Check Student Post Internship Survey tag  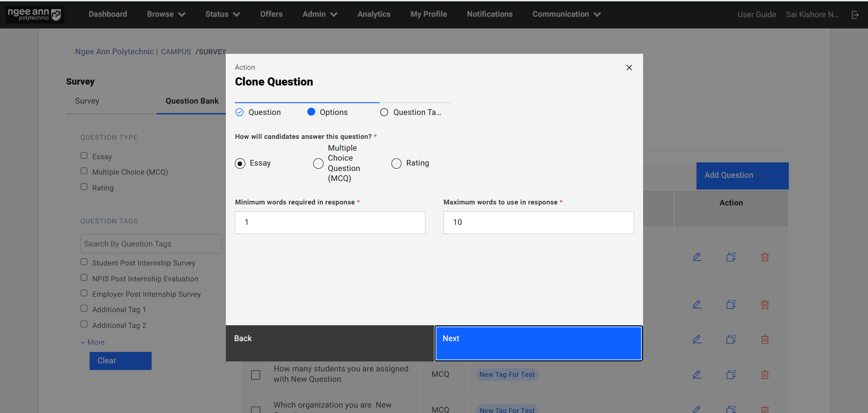(x=84, y=262)
